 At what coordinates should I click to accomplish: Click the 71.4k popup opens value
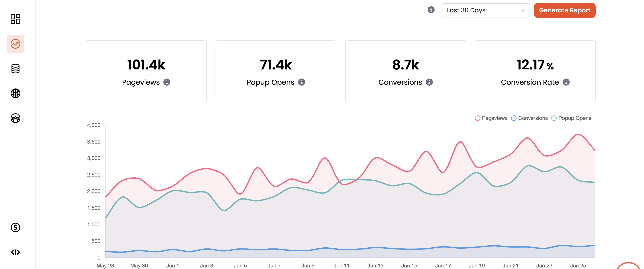coord(276,65)
